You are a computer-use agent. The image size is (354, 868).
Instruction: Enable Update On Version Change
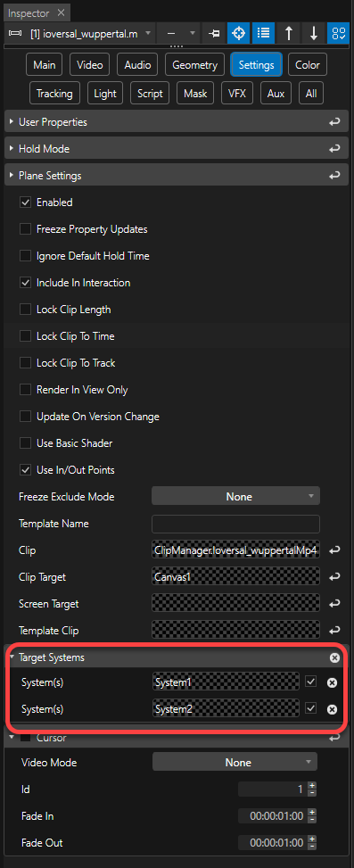point(26,417)
